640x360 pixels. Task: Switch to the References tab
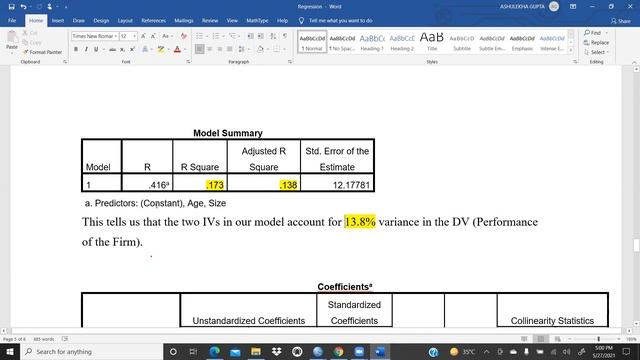(153, 20)
